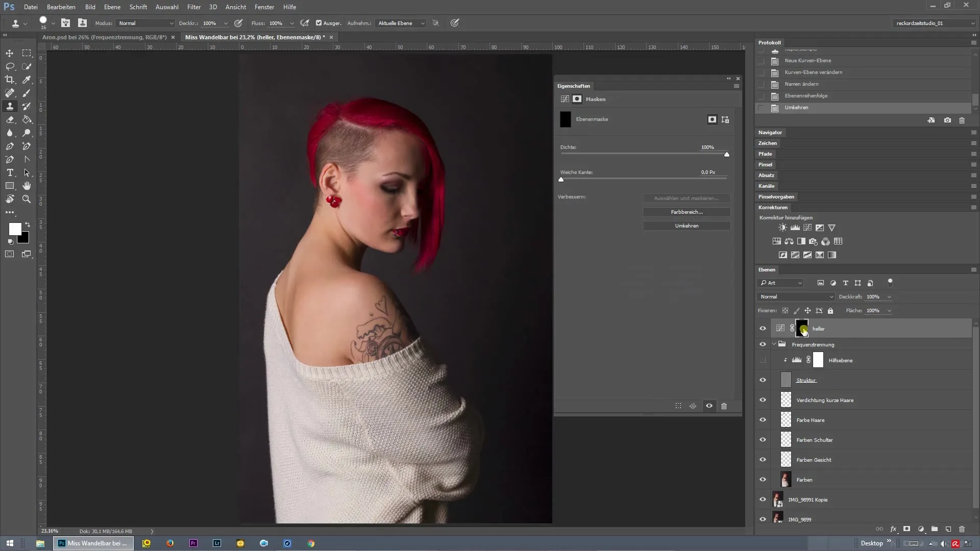The image size is (980, 551).
Task: Open the layer blend mode Normal dropdown
Action: point(796,296)
